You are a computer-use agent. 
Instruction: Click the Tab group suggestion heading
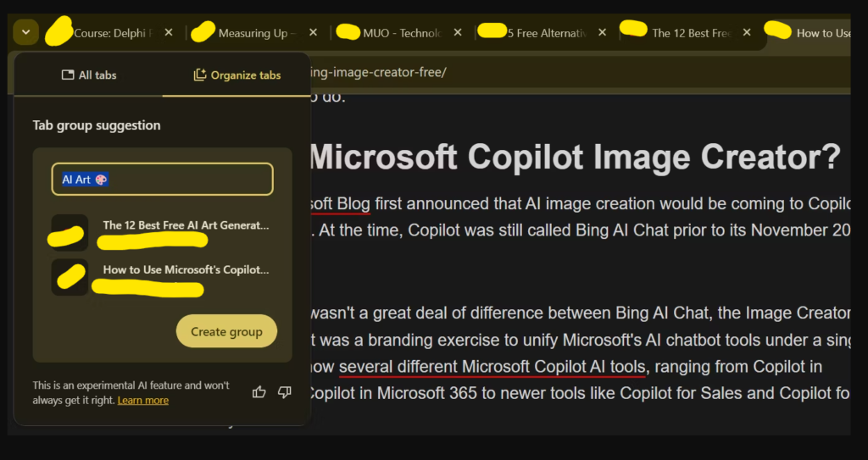coord(97,125)
